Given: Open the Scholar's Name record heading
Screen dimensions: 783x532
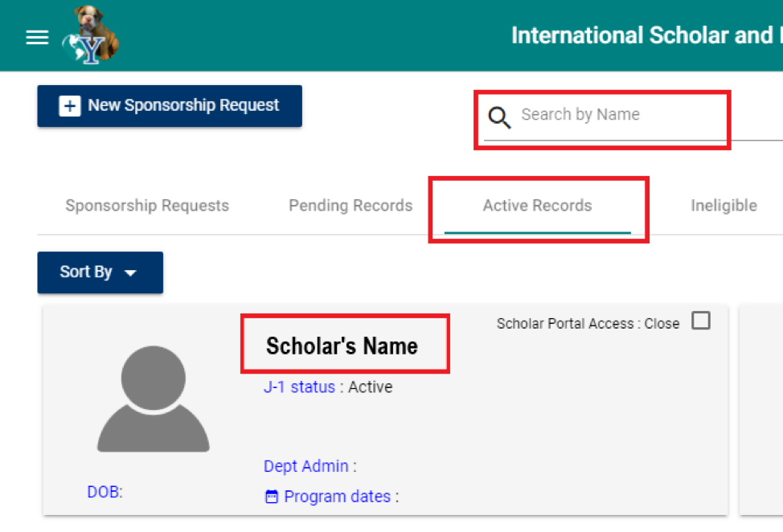Looking at the screenshot, I should pos(342,346).
